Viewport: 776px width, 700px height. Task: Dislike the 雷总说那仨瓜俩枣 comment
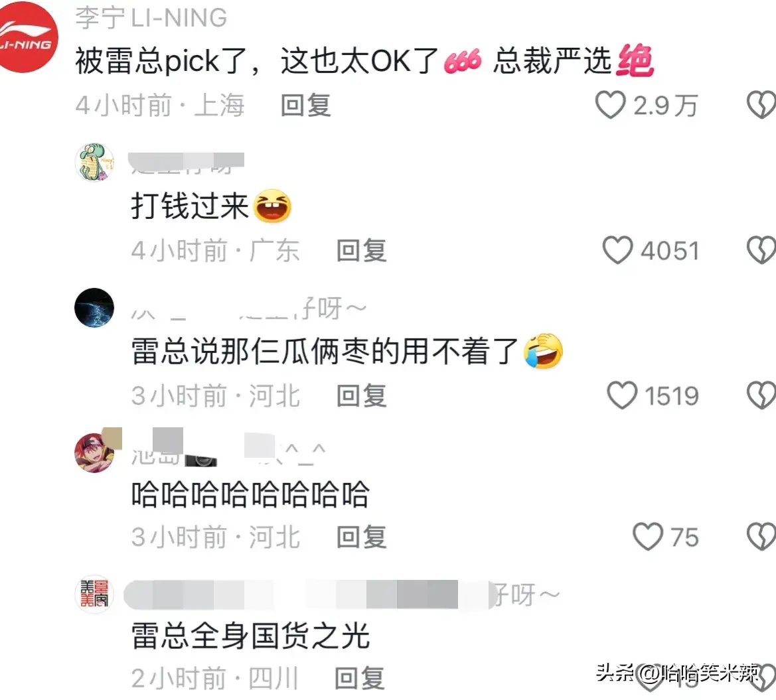pos(761,395)
